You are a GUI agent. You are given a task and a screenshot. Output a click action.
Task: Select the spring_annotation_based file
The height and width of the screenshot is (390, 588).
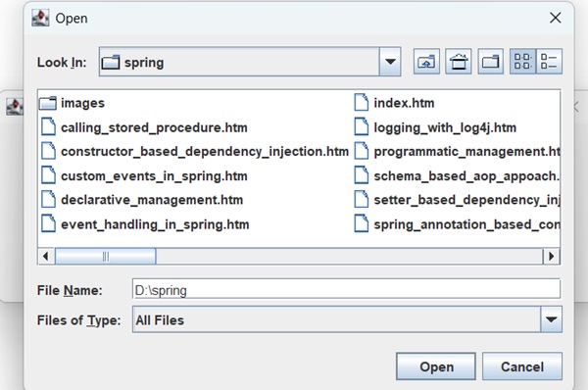[x=457, y=224]
